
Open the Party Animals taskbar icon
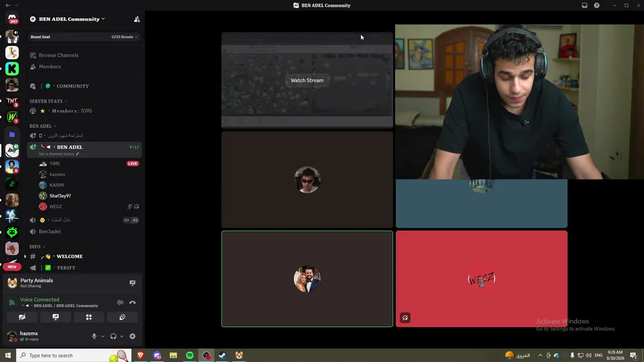click(x=239, y=355)
